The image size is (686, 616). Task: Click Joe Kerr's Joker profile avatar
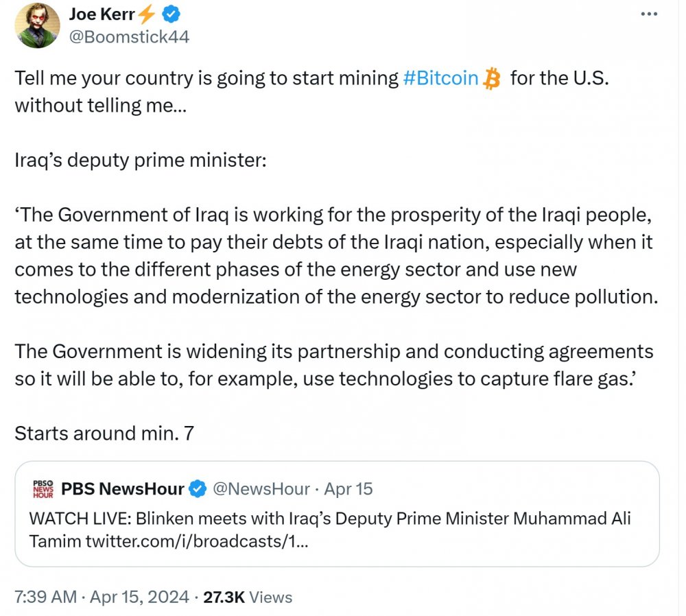(37, 25)
